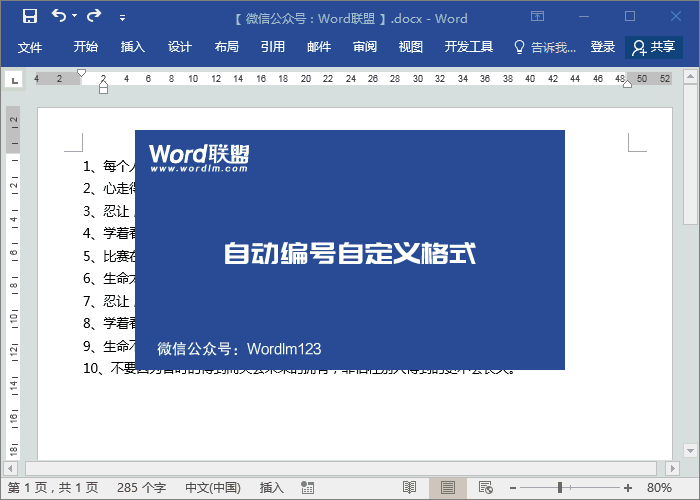Click the macro recording icon in status bar
This screenshot has width=700, height=500.
pos(307,488)
